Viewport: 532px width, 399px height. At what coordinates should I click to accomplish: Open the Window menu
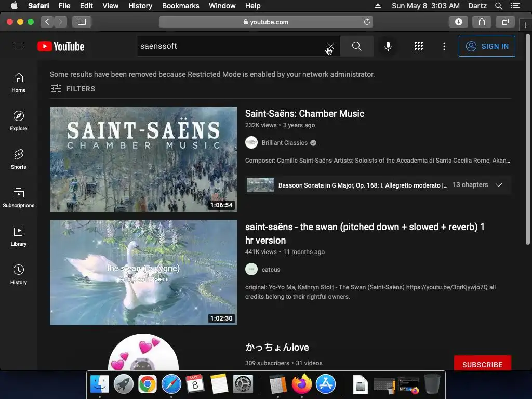[x=222, y=6]
